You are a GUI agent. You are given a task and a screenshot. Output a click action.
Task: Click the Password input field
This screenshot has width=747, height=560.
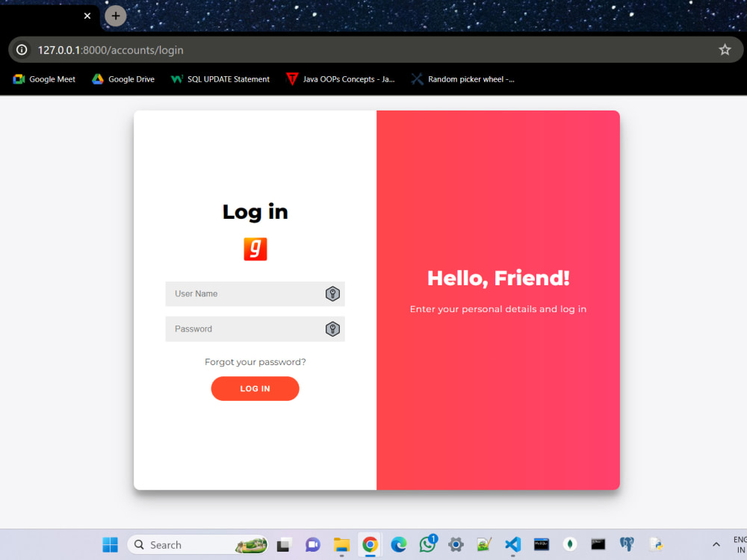pos(255,329)
